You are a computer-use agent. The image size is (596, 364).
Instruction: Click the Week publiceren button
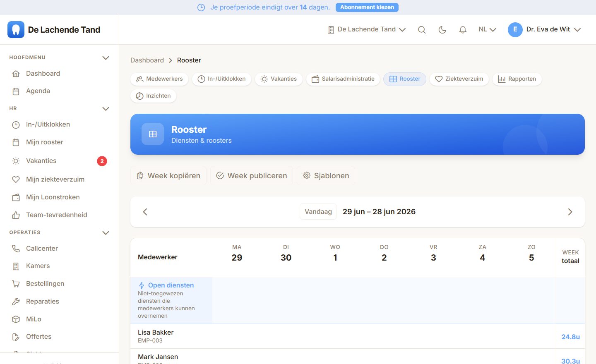pyautogui.click(x=252, y=176)
